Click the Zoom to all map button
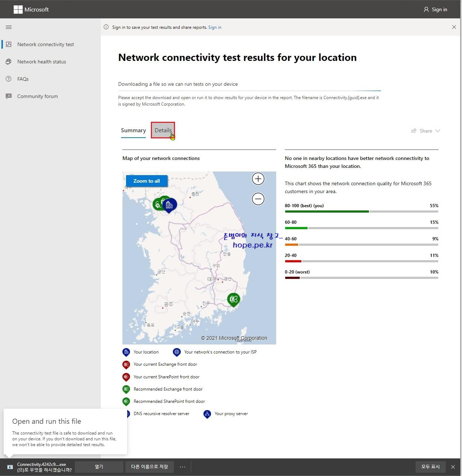The height and width of the screenshot is (476, 462). [x=147, y=181]
